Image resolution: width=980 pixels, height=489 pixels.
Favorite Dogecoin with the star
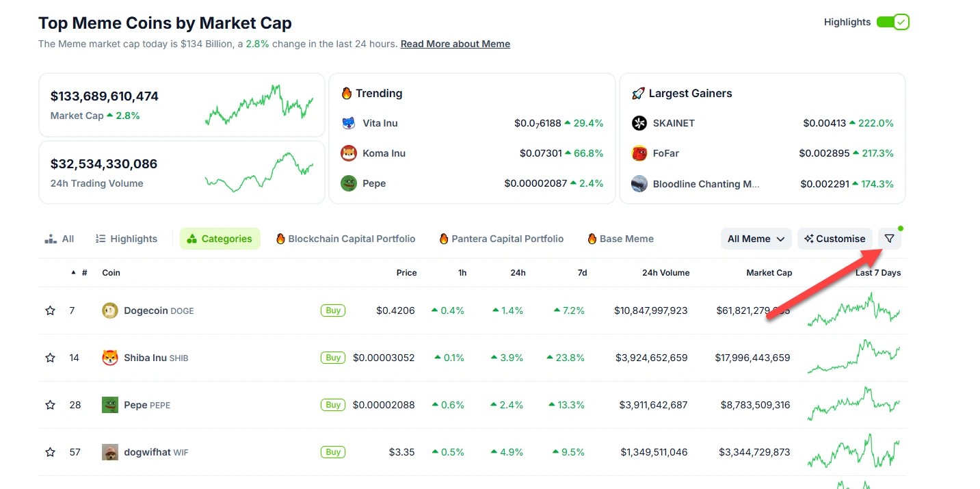[50, 310]
